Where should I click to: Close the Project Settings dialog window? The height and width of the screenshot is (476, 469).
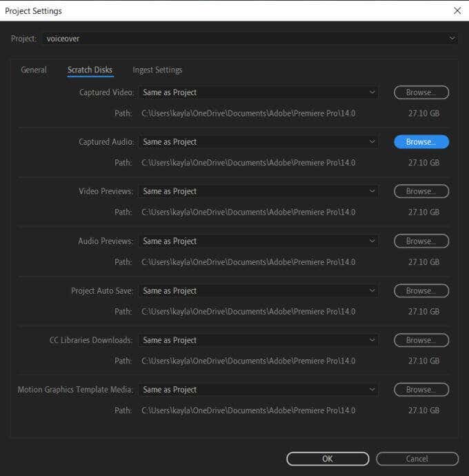coord(457,10)
